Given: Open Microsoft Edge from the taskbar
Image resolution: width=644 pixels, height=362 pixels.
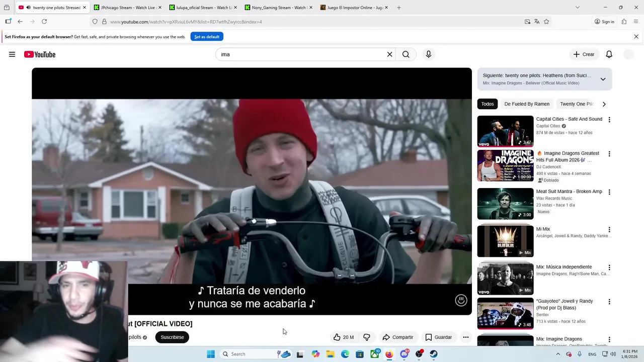Looking at the screenshot, I should [x=345, y=354].
